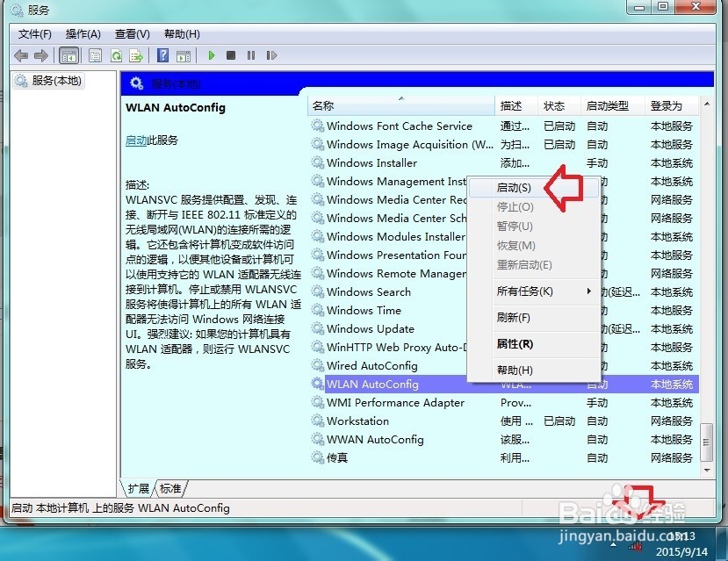This screenshot has height=561, width=728.
Task: Click the Restart Service icon
Action: click(271, 55)
